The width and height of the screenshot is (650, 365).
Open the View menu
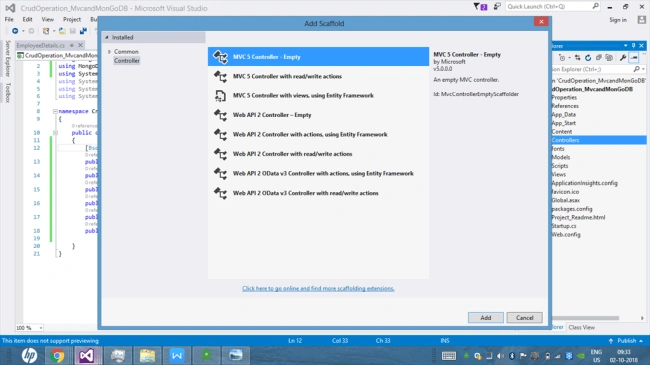pyautogui.click(x=48, y=19)
